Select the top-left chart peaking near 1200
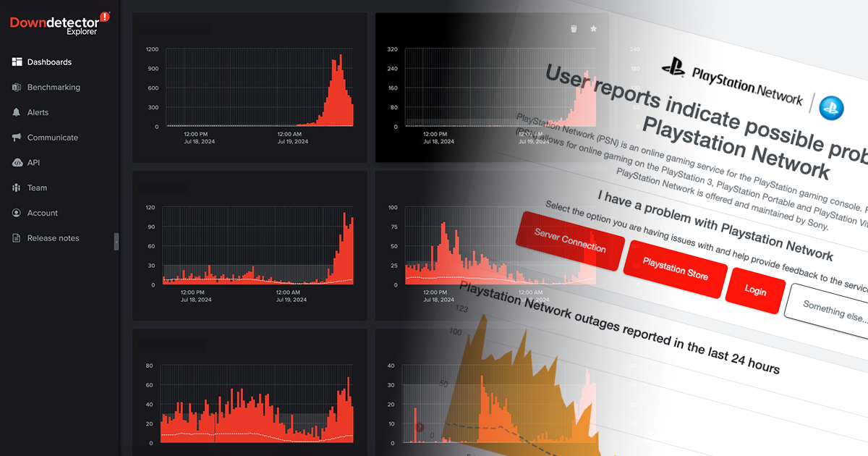Image resolution: width=868 pixels, height=456 pixels. tap(249, 88)
